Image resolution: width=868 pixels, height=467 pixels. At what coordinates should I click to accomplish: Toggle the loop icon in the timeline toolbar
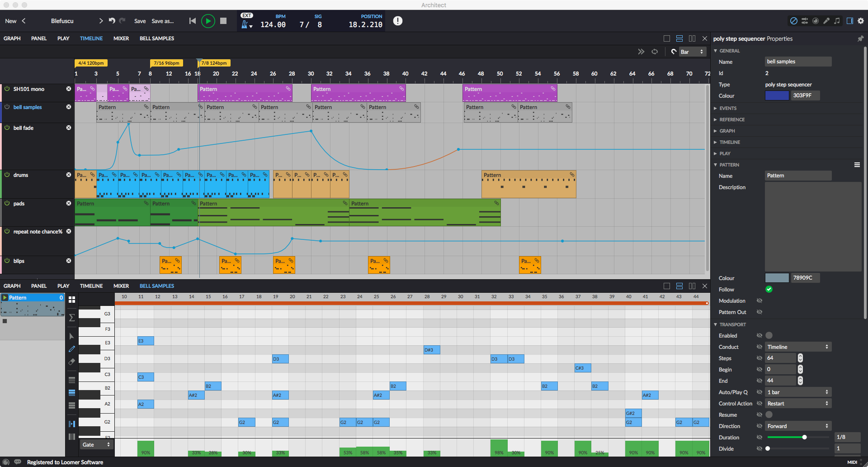pos(655,52)
